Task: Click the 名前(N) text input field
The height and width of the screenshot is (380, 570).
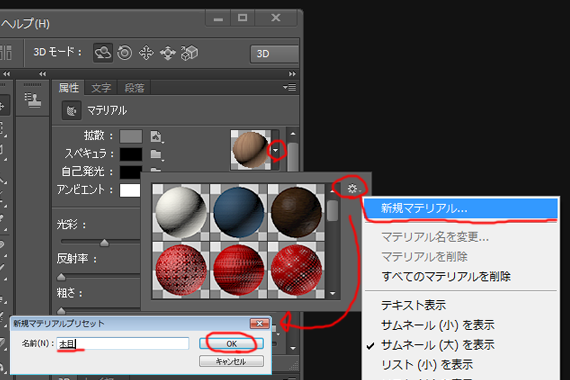Action: (123, 344)
